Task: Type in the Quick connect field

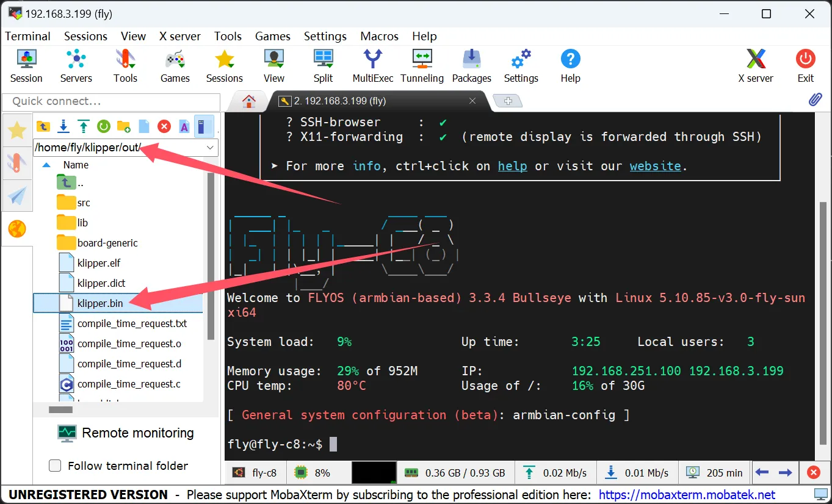Action: (110, 101)
